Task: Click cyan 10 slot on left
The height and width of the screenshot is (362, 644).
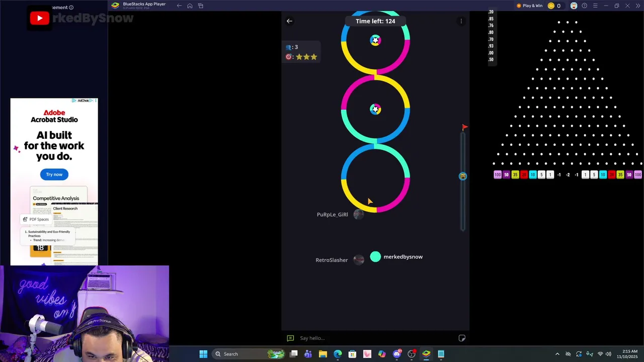Action: (x=532, y=175)
